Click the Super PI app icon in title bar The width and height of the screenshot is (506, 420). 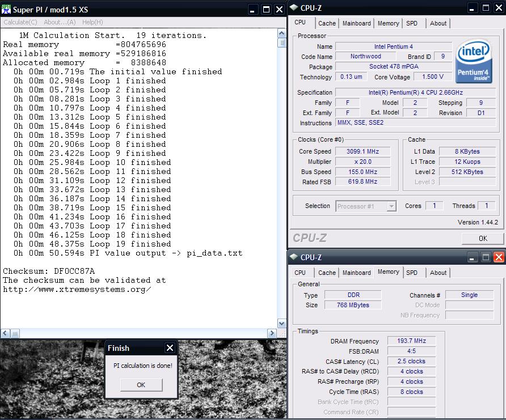click(x=6, y=10)
